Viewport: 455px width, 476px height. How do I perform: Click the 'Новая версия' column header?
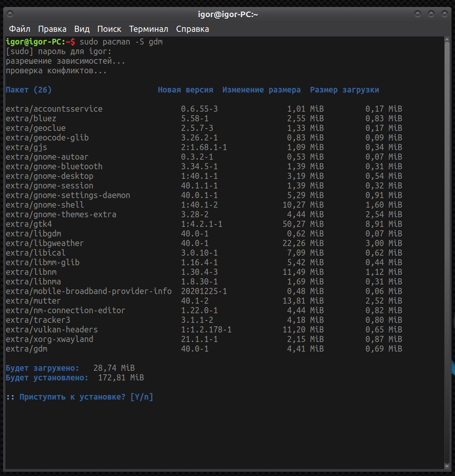click(x=186, y=90)
